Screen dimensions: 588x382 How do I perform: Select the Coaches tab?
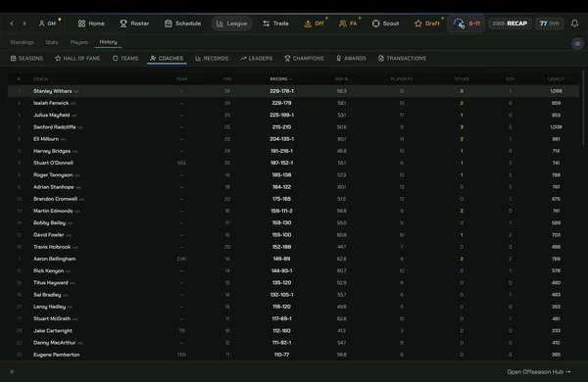tap(167, 59)
